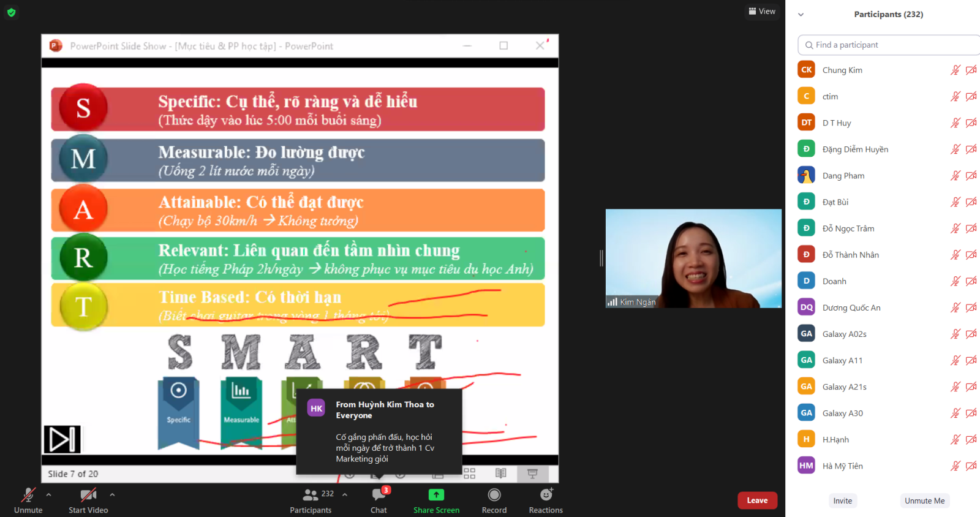Expand video options arrow beside Start Video
The image size is (980, 517).
click(x=112, y=494)
